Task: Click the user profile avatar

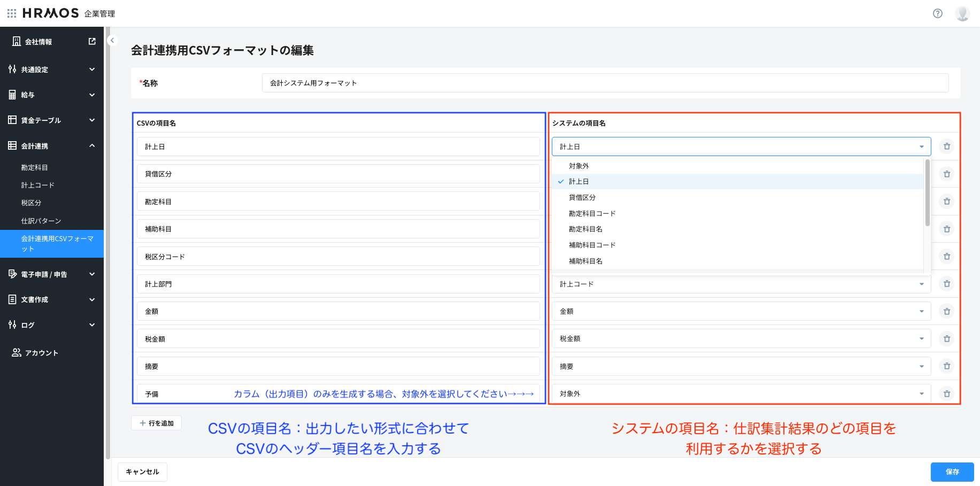Action: pos(962,13)
